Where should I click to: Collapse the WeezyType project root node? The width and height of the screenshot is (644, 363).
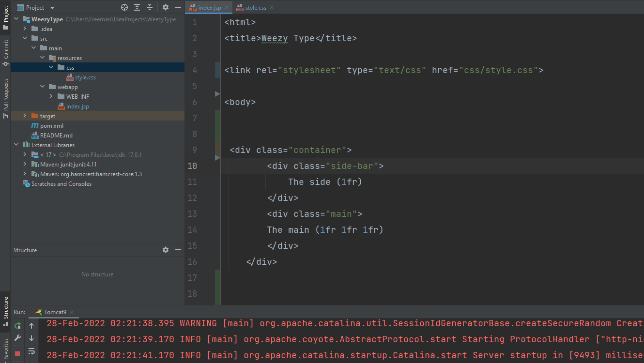coord(16,19)
